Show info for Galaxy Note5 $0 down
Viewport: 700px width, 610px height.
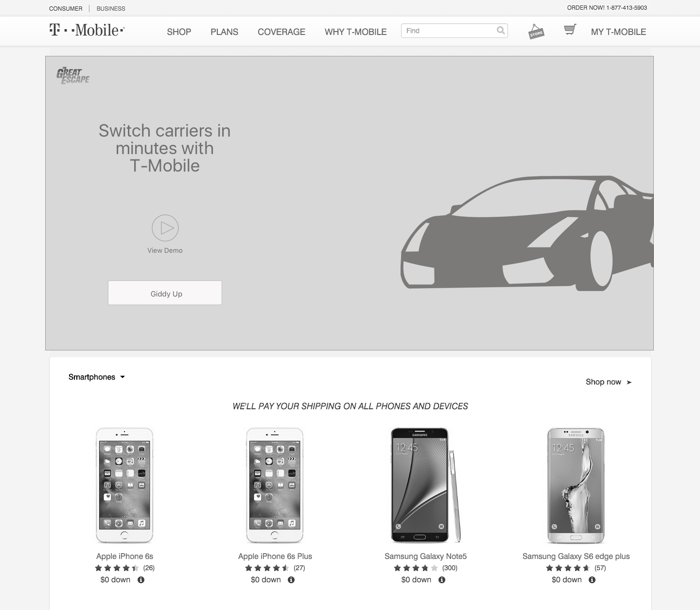[442, 580]
